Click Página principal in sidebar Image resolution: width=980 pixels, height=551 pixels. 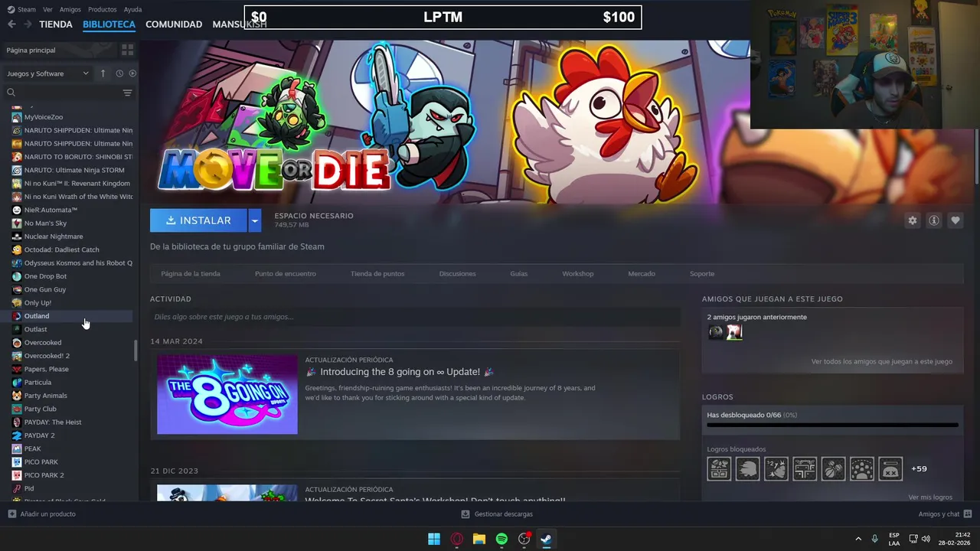click(31, 50)
